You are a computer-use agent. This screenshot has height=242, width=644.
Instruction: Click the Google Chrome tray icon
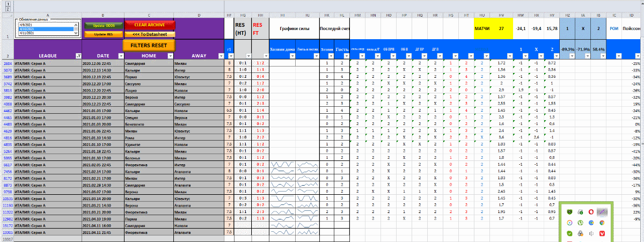point(602,223)
